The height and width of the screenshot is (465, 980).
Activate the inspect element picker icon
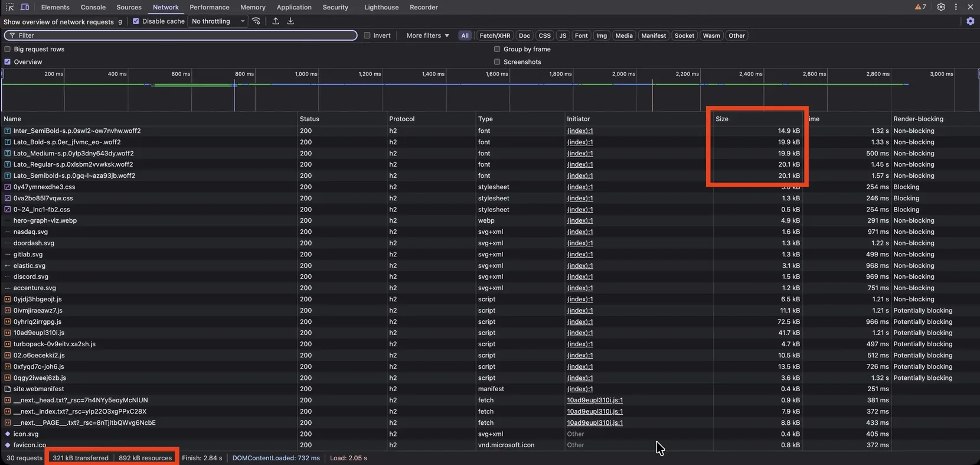click(x=10, y=7)
